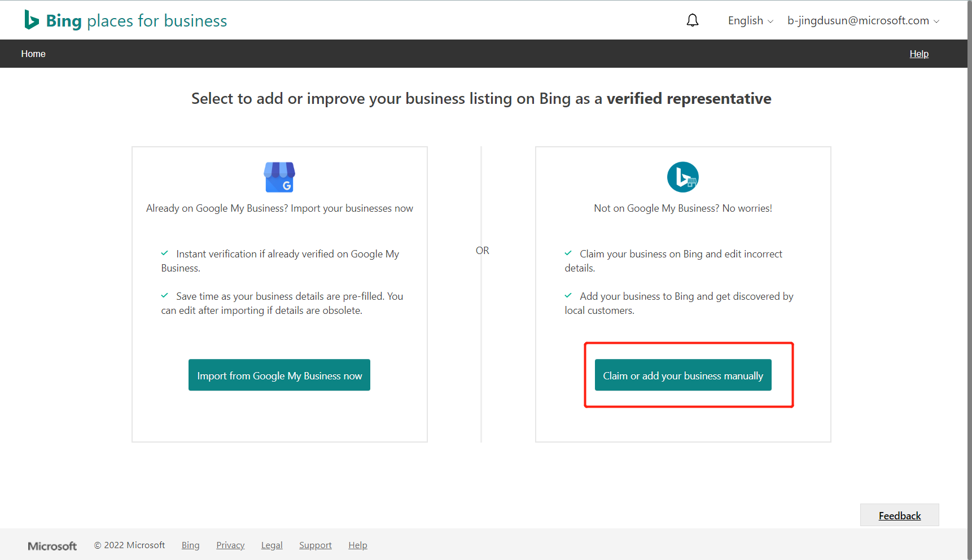972x560 pixels.
Task: Click the © 2022 Microsoft copyright text
Action: coord(129,545)
